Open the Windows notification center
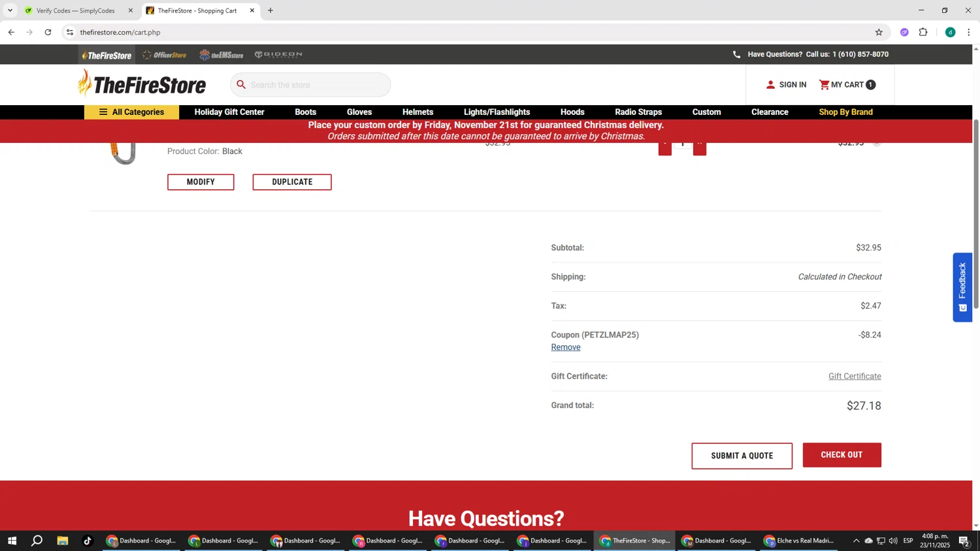980x551 pixels. [964, 541]
